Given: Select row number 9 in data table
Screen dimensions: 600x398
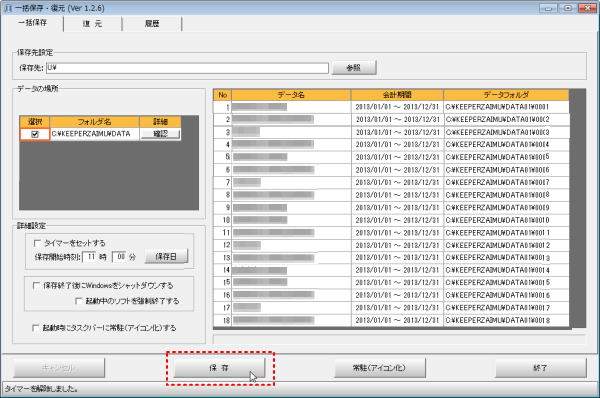Looking at the screenshot, I should coord(223,207).
